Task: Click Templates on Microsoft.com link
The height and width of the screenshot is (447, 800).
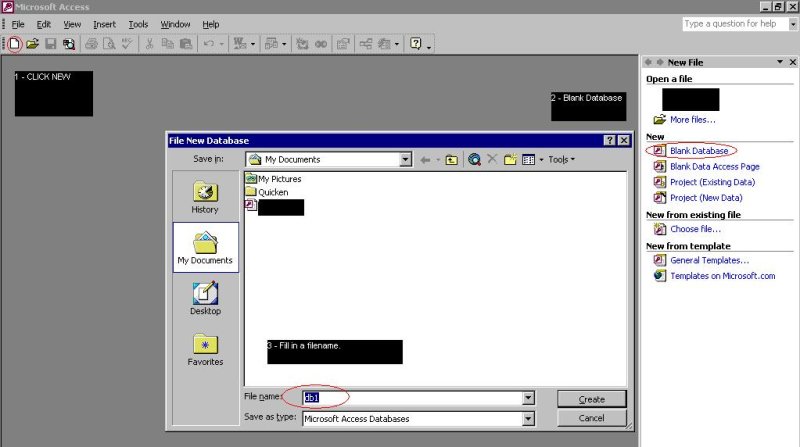Action: 722,276
